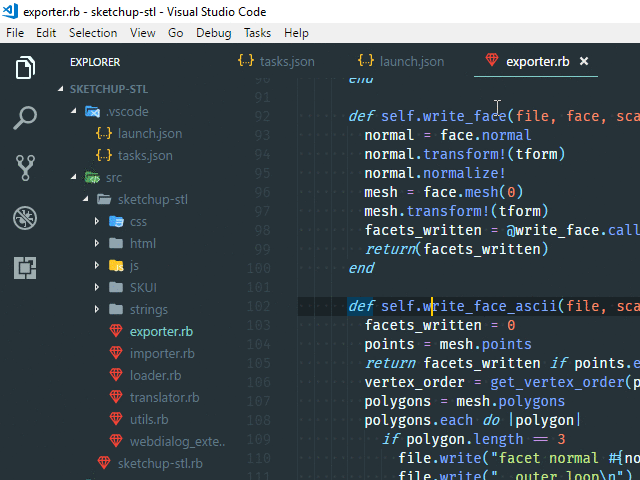Collapse the SKETCHUP-STL root section
The width and height of the screenshot is (640, 480).
62,89
